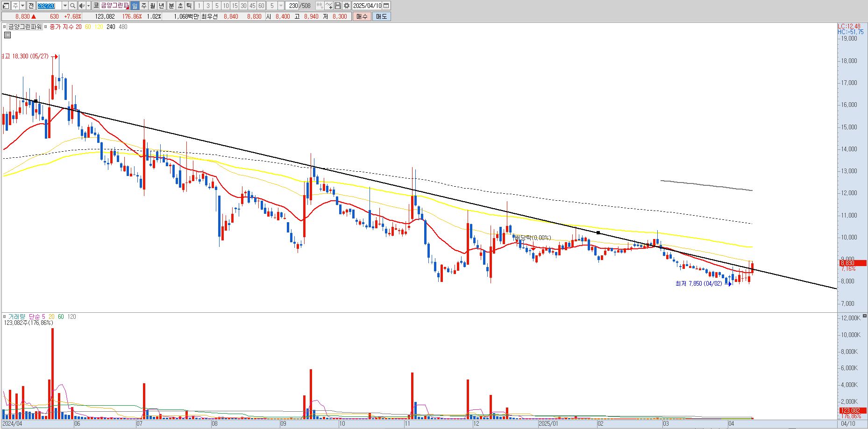Select the 틱 tick period tab
This screenshot has height=429, width=868.
pos(189,6)
